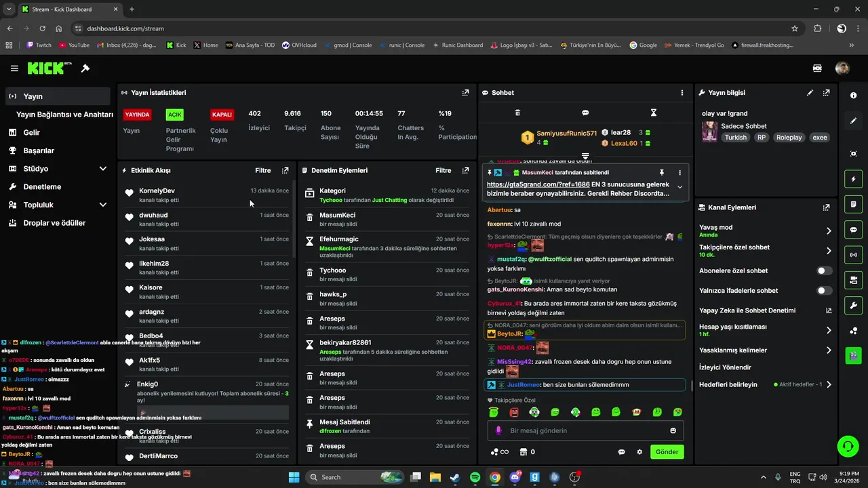The image size is (868, 488).
Task: Pop out the Etkinlik Akışı panel
Action: click(285, 171)
